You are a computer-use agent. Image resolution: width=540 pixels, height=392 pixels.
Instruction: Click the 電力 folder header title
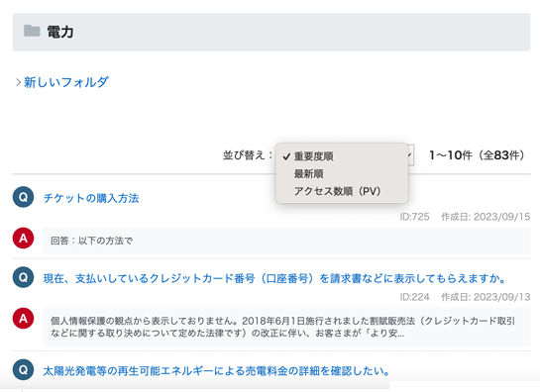(59, 32)
